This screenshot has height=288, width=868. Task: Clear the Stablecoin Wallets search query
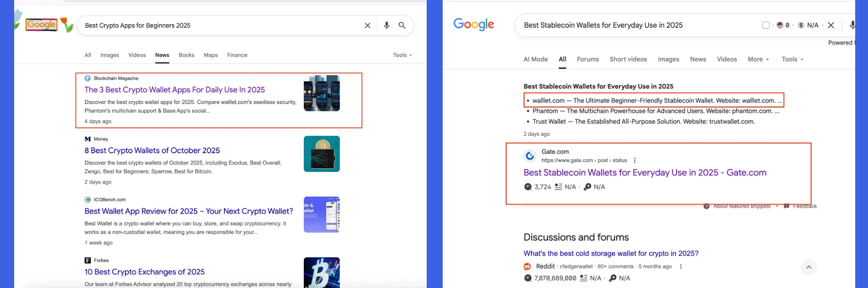point(831,25)
